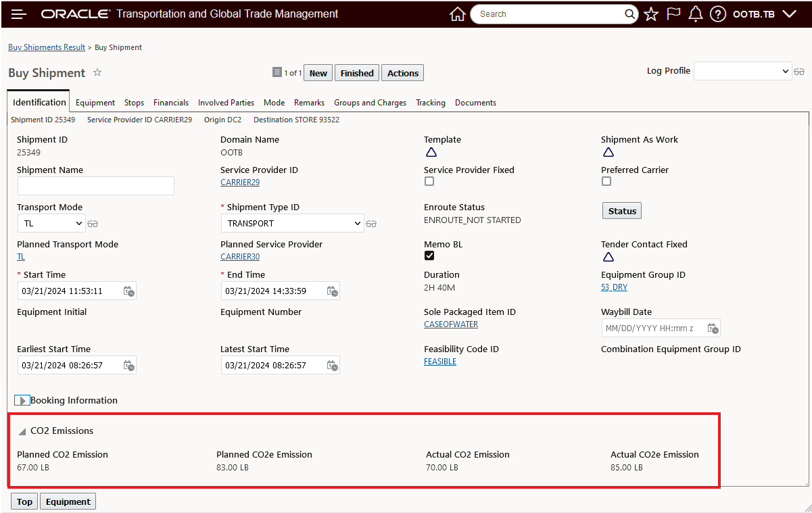812x513 pixels.
Task: Switch to the Equipment tab
Action: [x=95, y=103]
